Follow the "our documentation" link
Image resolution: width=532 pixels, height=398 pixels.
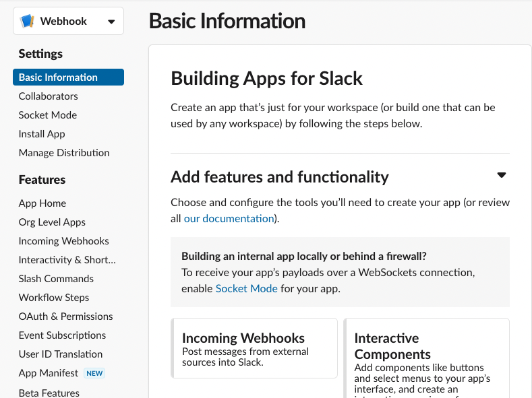[x=229, y=218]
